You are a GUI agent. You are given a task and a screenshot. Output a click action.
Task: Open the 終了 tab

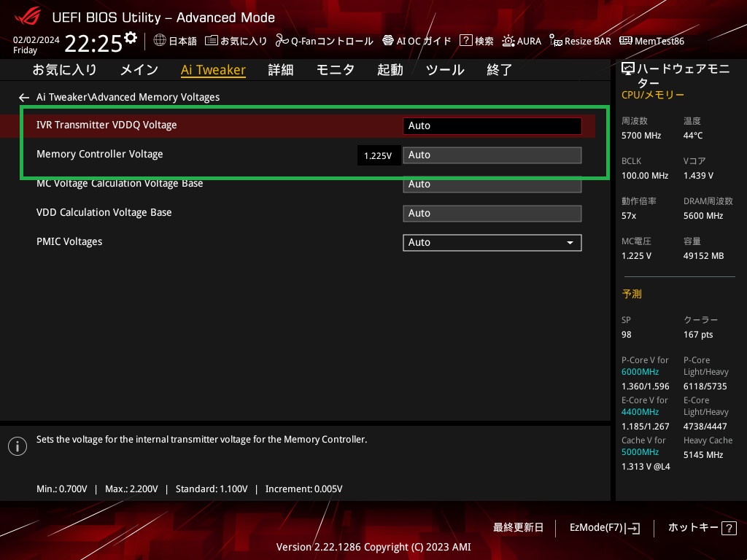[x=499, y=70]
